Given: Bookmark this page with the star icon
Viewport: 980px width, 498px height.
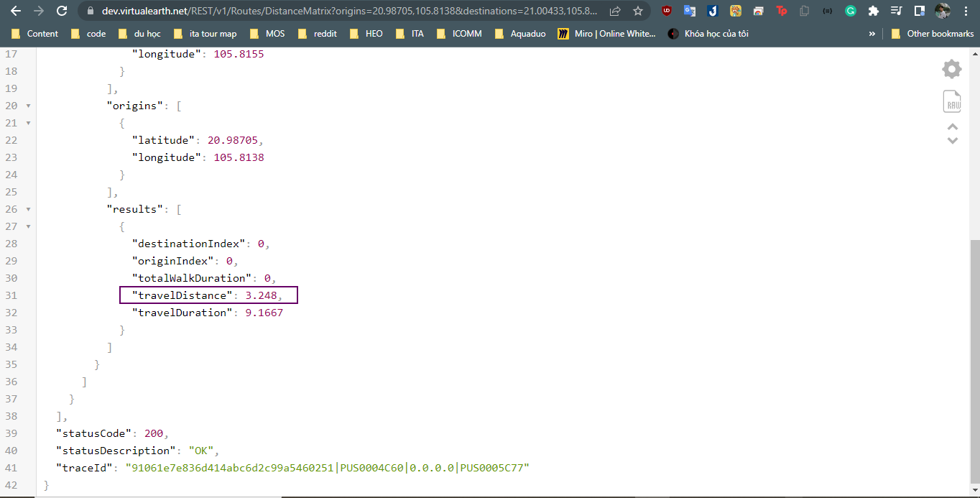Looking at the screenshot, I should click(x=638, y=11).
